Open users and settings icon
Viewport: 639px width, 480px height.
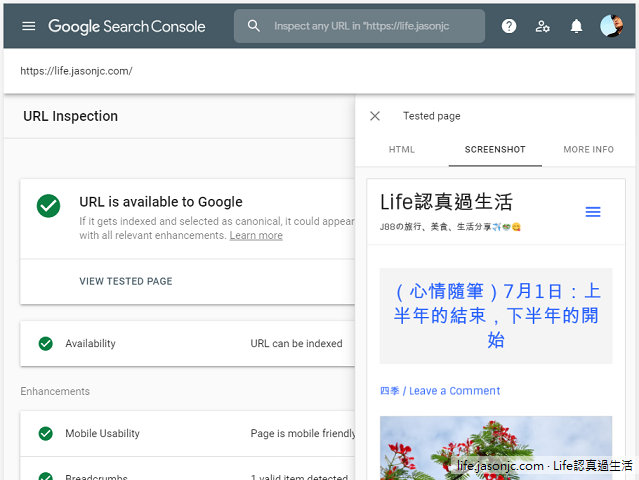tap(542, 26)
